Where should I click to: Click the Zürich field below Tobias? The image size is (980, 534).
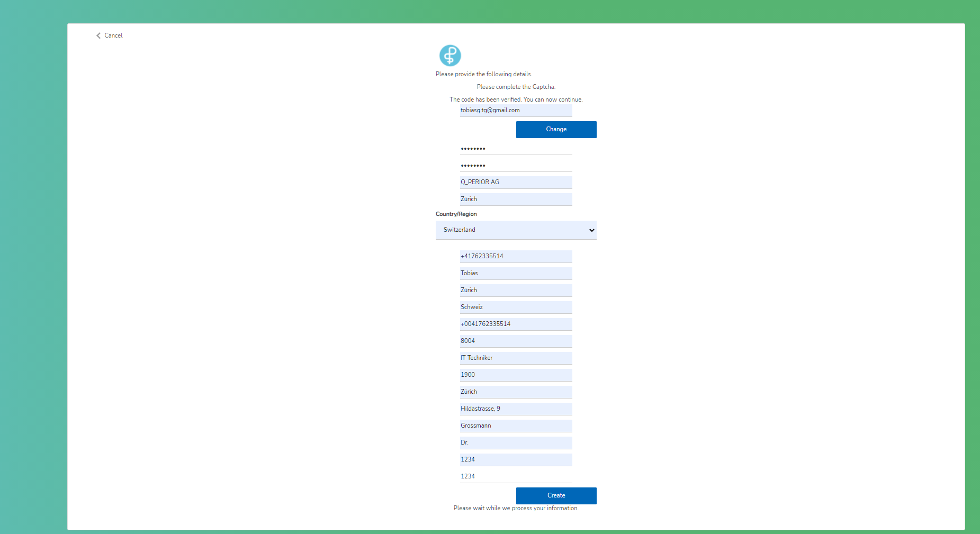[x=516, y=291]
